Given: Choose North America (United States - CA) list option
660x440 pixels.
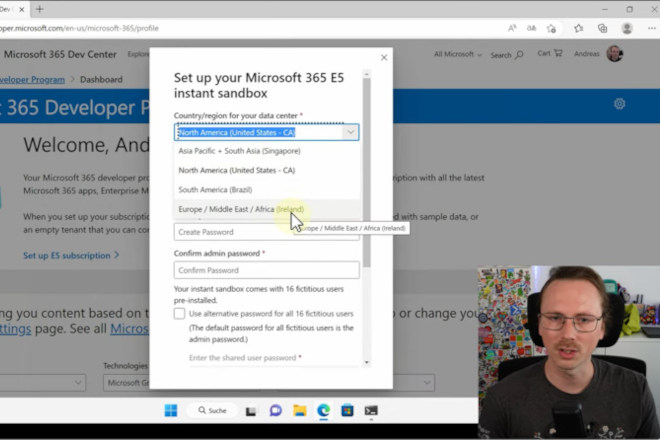Looking at the screenshot, I should 267,170.
